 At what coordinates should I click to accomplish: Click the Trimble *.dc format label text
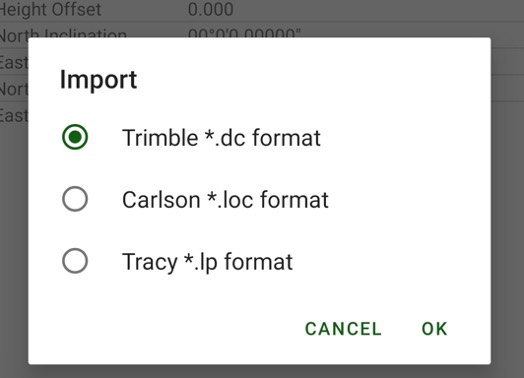coord(221,138)
